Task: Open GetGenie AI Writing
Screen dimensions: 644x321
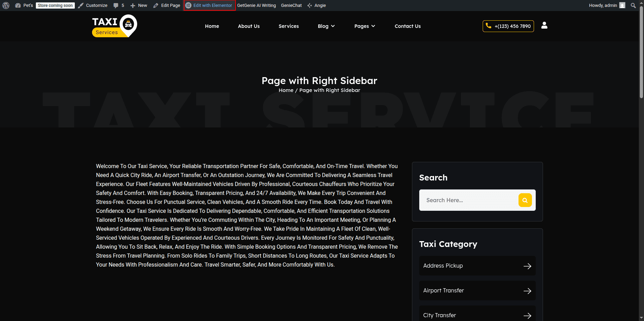Action: (x=256, y=6)
